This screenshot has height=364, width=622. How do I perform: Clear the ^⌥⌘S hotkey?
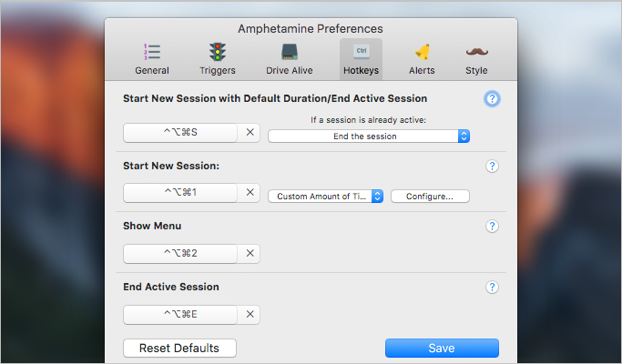point(250,133)
